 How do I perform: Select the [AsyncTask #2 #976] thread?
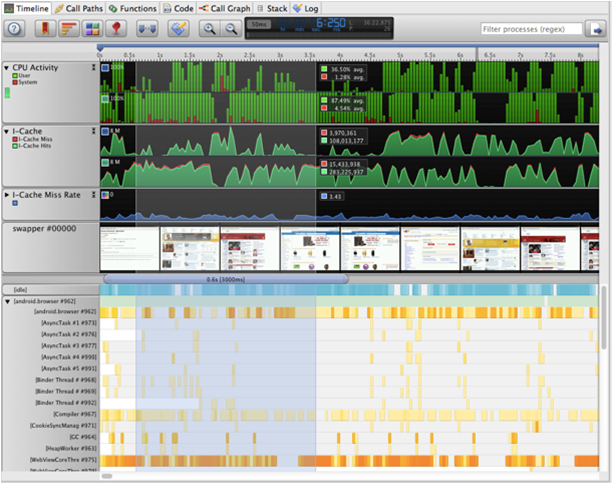point(69,334)
